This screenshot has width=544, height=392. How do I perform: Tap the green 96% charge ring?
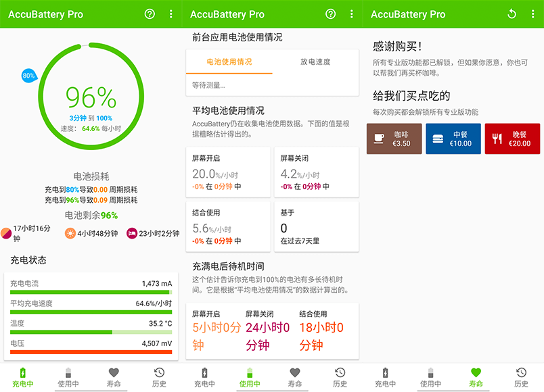point(91,96)
